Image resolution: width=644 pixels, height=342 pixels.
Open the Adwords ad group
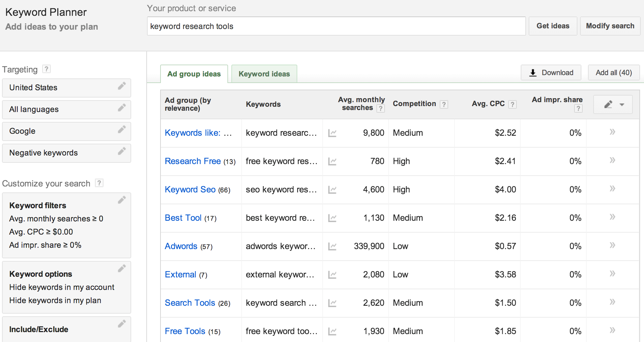[x=181, y=246]
